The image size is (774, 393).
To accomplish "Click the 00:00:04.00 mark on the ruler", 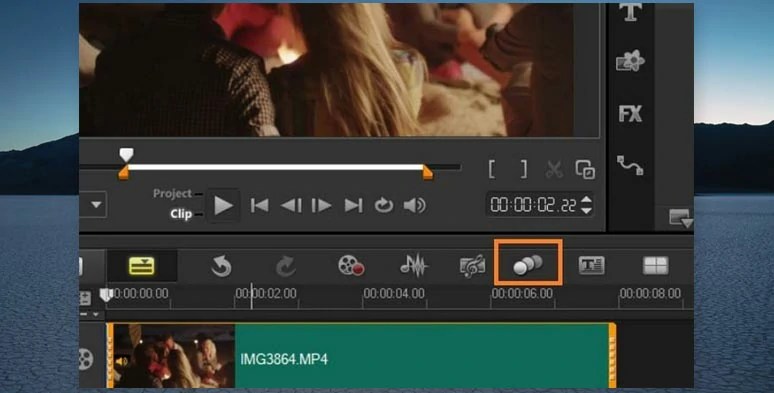I will click(x=394, y=293).
